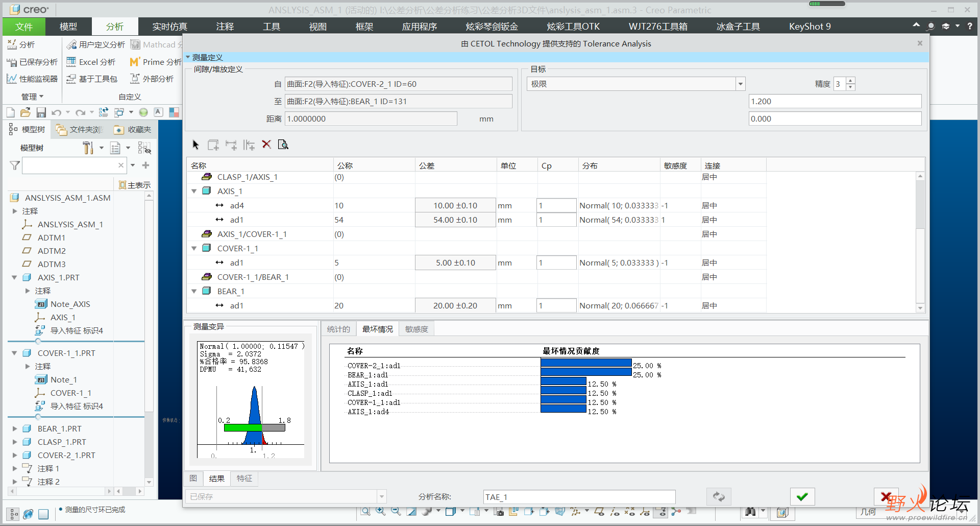Collapse the 测量定义 section
The width and height of the screenshot is (980, 526).
click(188, 57)
